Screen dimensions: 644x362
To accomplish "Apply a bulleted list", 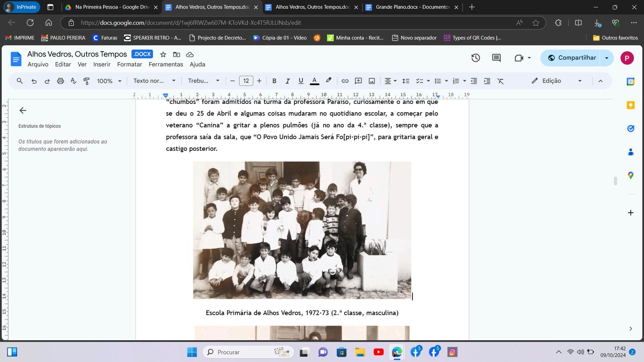I will pos(438,81).
